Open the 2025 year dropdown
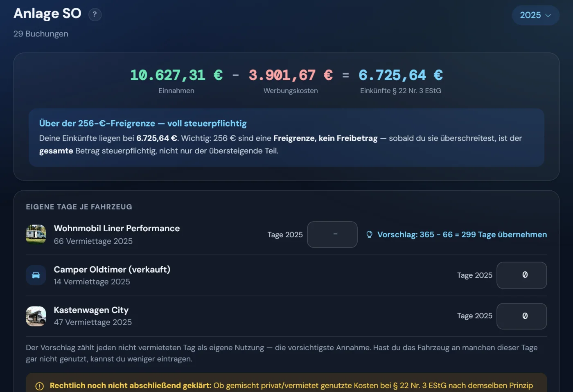Viewport: 573px width, 392px height. 535,15
